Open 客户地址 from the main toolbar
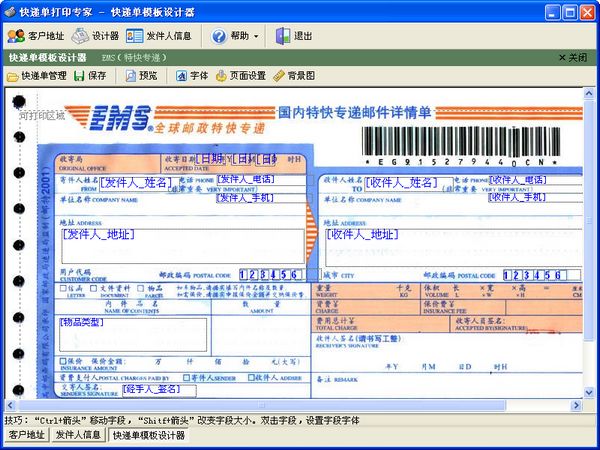 pos(35,36)
